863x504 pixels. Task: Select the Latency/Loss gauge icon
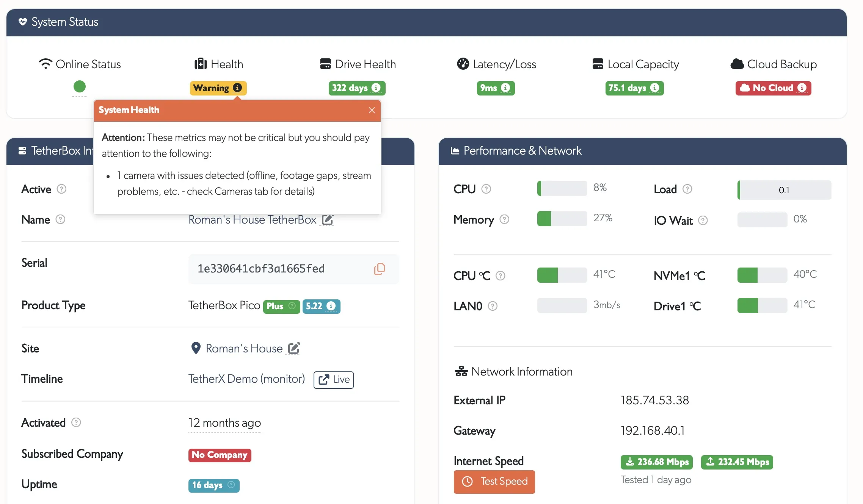[463, 63]
